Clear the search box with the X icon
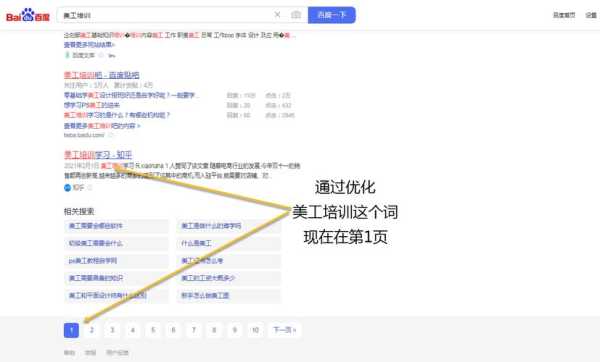 tap(277, 15)
